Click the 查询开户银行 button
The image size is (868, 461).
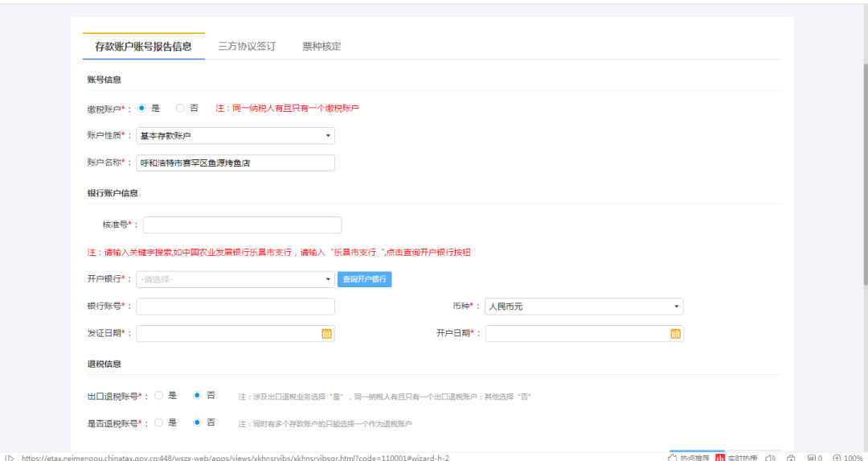pos(365,279)
